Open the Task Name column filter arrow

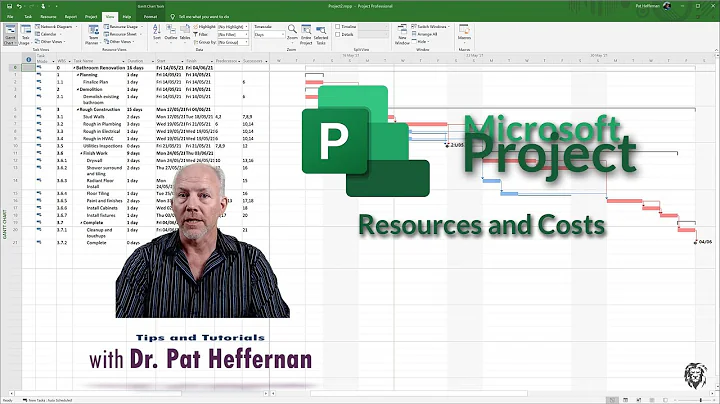(x=123, y=61)
